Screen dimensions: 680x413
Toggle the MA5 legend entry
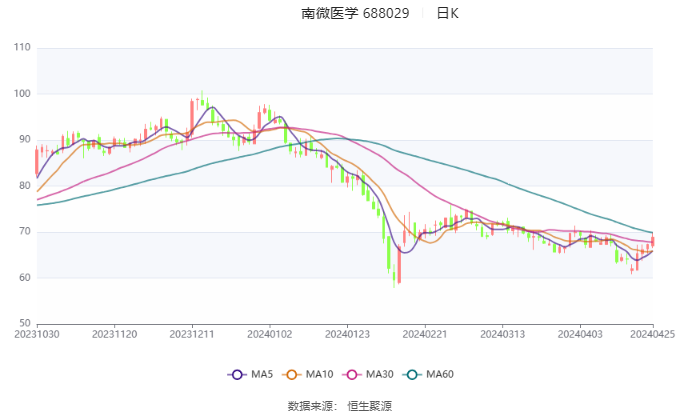[250, 374]
